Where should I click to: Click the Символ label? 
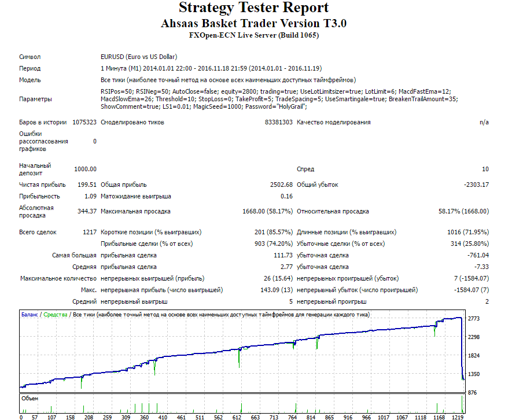pos(30,57)
